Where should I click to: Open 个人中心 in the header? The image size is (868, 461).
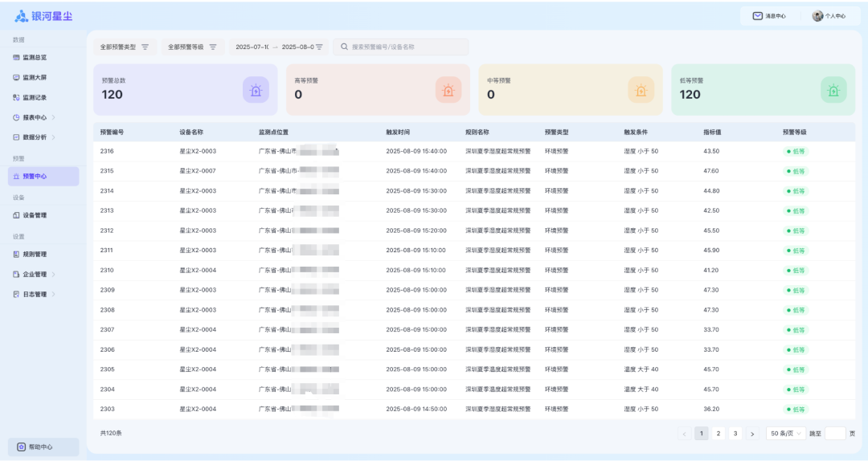(829, 16)
